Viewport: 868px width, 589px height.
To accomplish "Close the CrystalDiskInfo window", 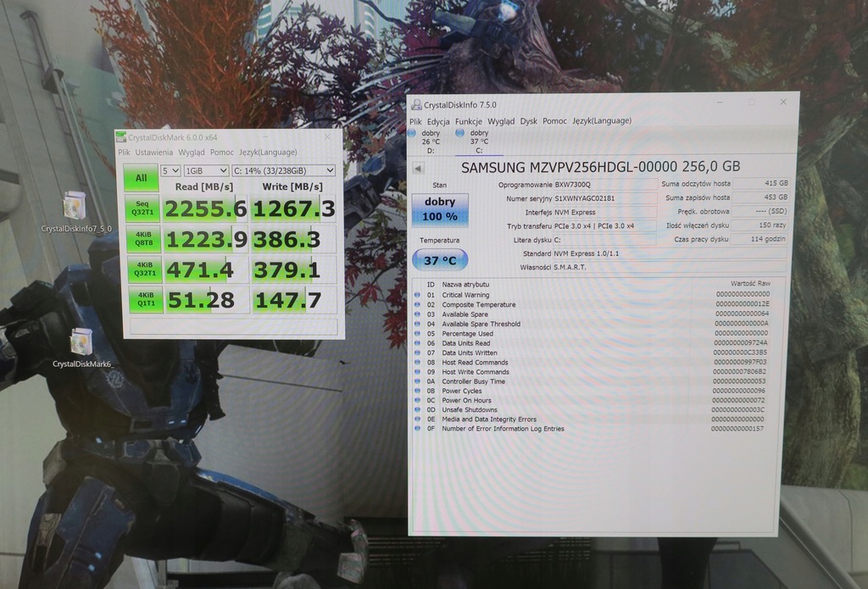I will (782, 102).
